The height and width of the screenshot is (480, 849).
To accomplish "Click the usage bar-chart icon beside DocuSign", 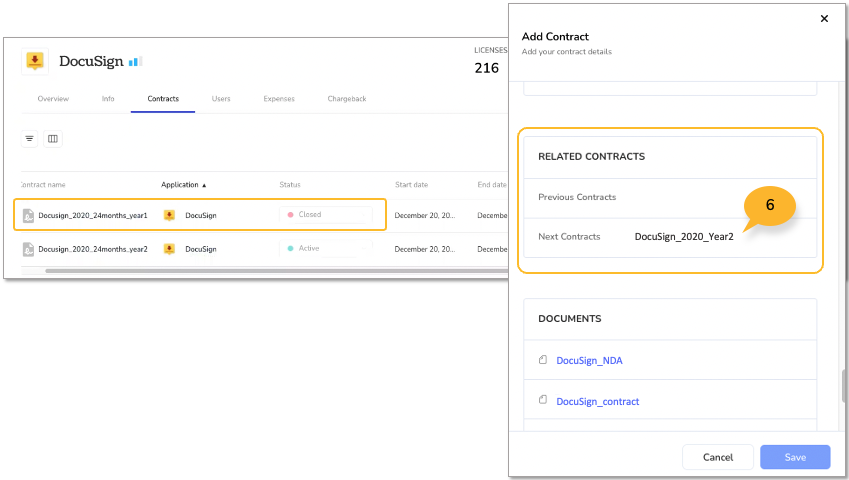I will (x=135, y=62).
